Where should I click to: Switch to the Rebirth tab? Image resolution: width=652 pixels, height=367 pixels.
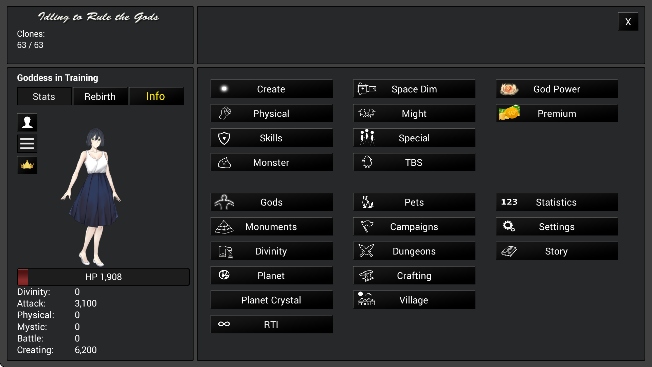coord(100,96)
